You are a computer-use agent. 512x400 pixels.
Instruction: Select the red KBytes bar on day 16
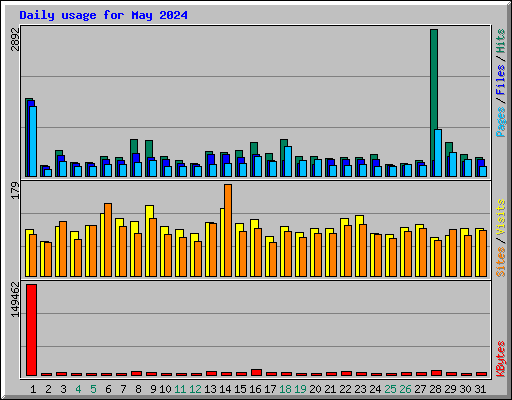point(256,372)
